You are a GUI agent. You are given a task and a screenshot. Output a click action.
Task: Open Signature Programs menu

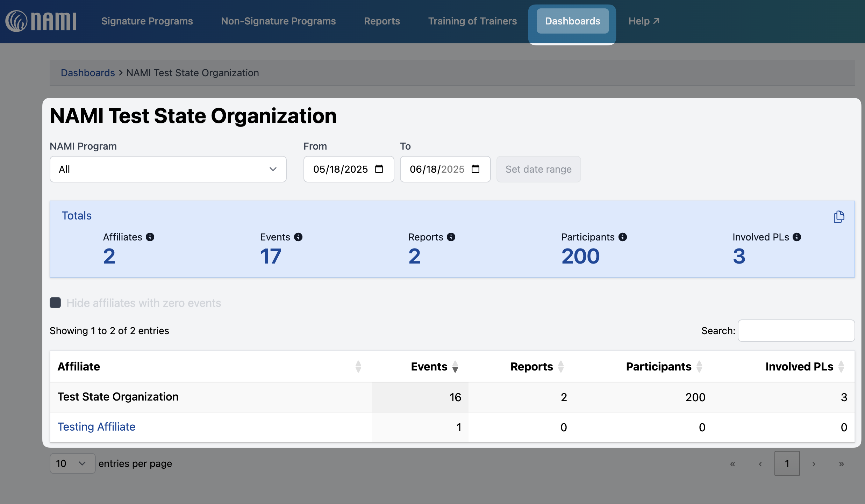(147, 21)
